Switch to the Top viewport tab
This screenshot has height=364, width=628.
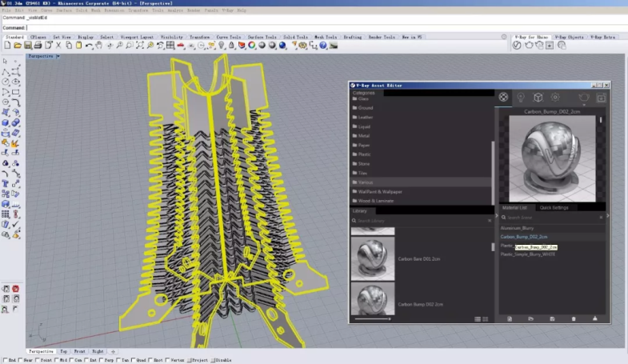tap(62, 351)
